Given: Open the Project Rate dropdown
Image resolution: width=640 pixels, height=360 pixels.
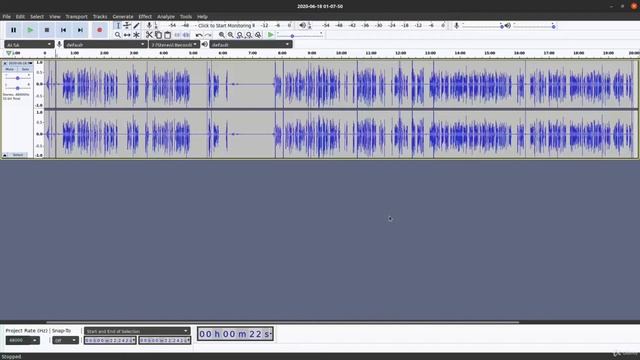Looking at the screenshot, I should [22, 340].
